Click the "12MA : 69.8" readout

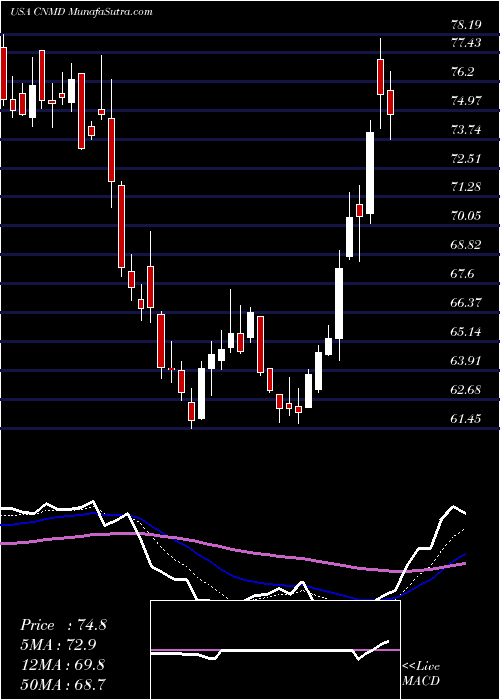click(62, 665)
